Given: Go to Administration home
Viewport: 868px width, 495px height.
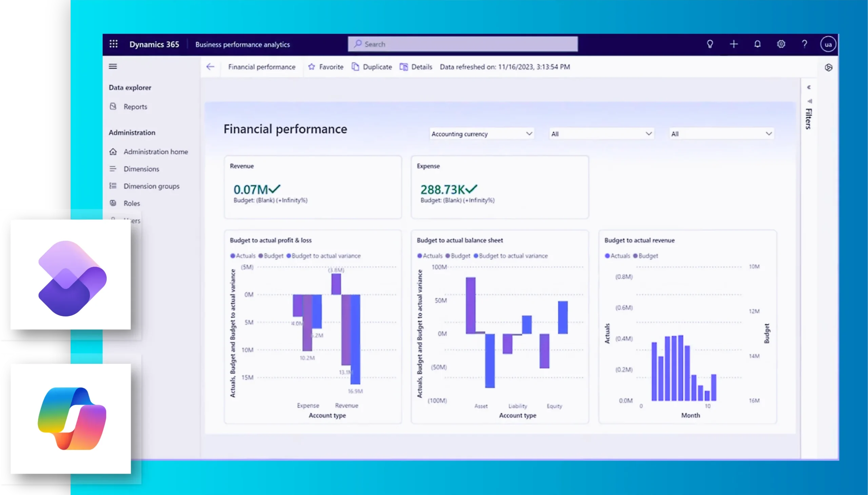Looking at the screenshot, I should 155,152.
